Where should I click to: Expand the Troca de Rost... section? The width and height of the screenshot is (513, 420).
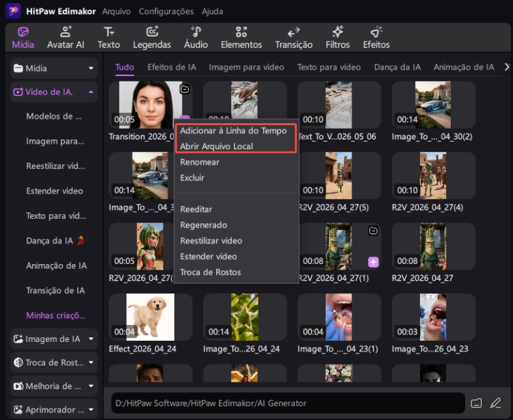tap(54, 363)
